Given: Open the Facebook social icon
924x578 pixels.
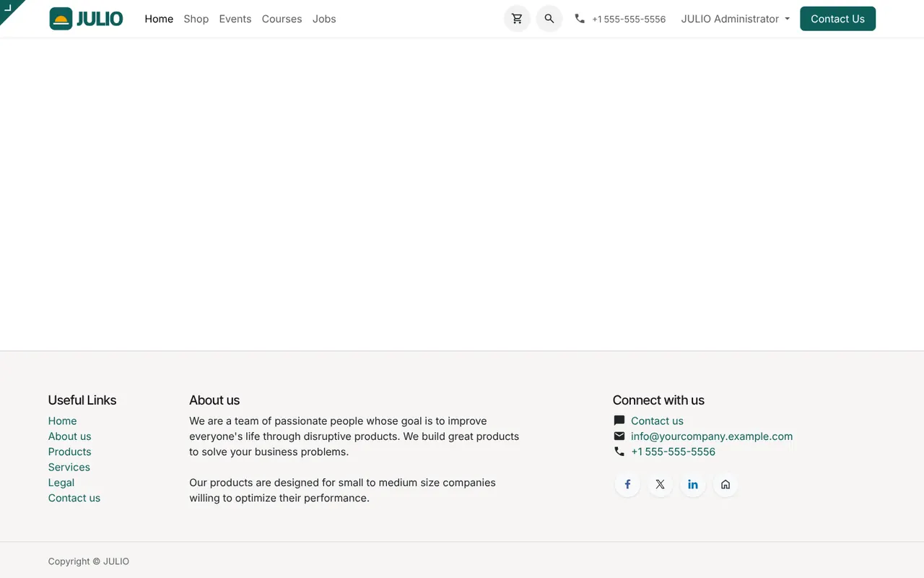Looking at the screenshot, I should point(627,484).
